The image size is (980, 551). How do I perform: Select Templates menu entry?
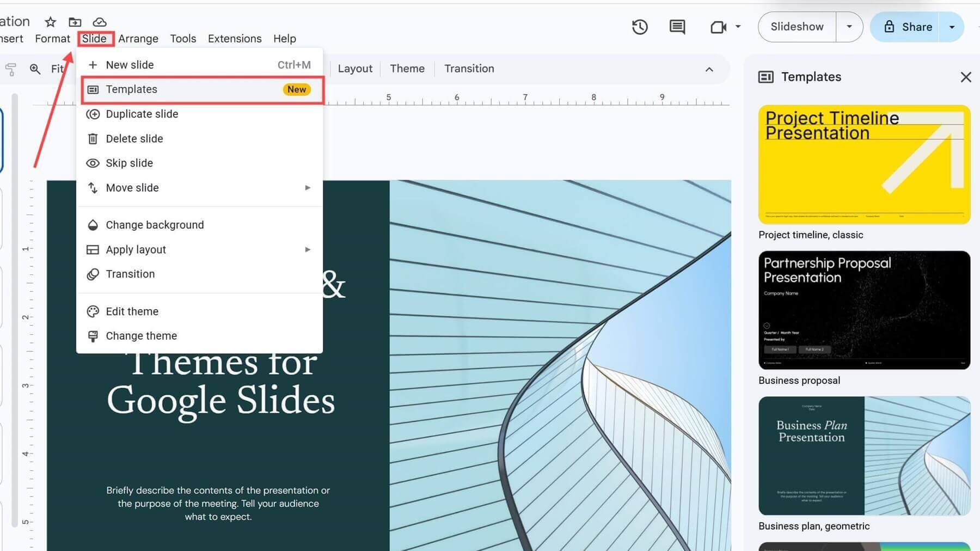[x=199, y=89]
